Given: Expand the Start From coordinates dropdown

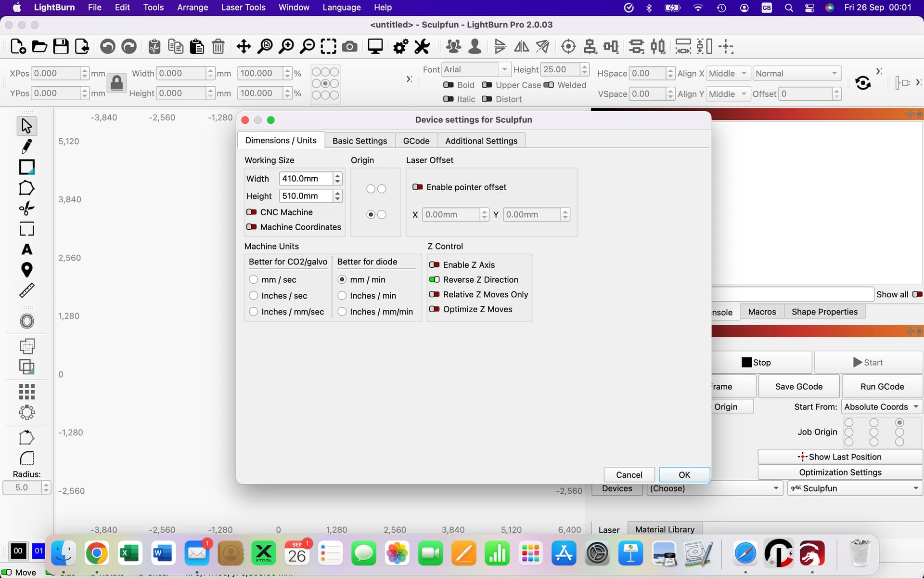Looking at the screenshot, I should [x=881, y=407].
